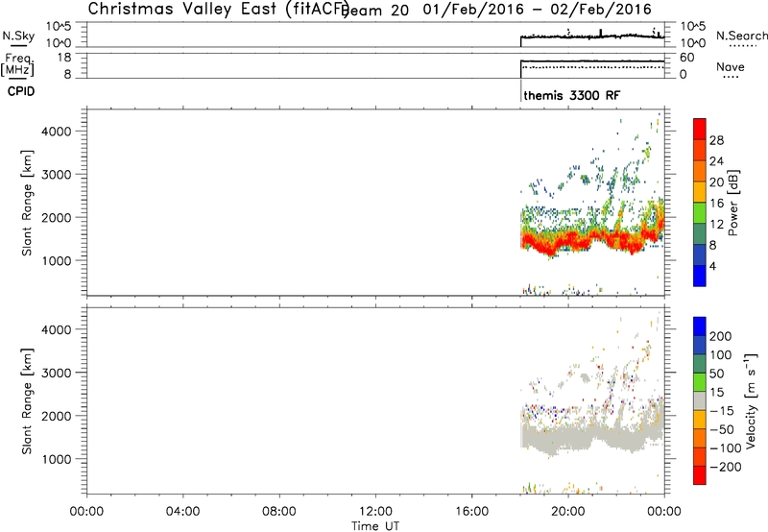Pick the grey ±15 velocity colorbar segment
Screen dimensions: 768x532
coord(700,401)
